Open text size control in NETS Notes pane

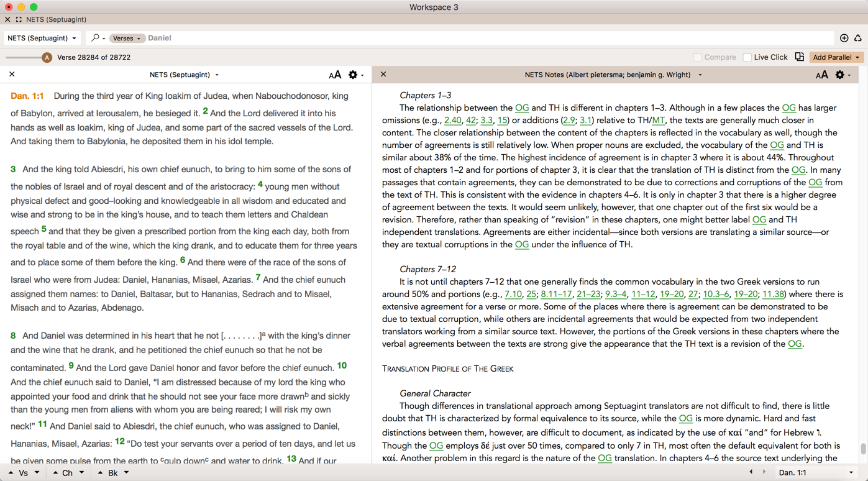pos(821,75)
